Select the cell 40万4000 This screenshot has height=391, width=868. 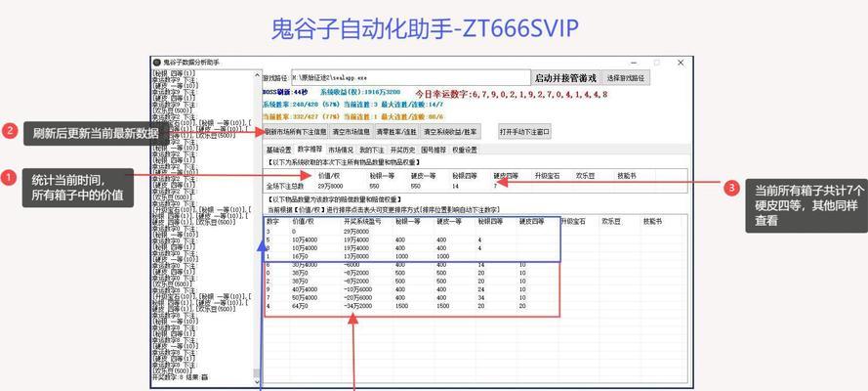pos(305,289)
